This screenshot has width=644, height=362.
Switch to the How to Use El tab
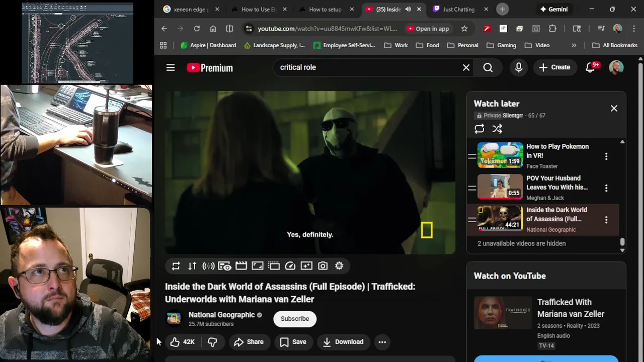259,9
